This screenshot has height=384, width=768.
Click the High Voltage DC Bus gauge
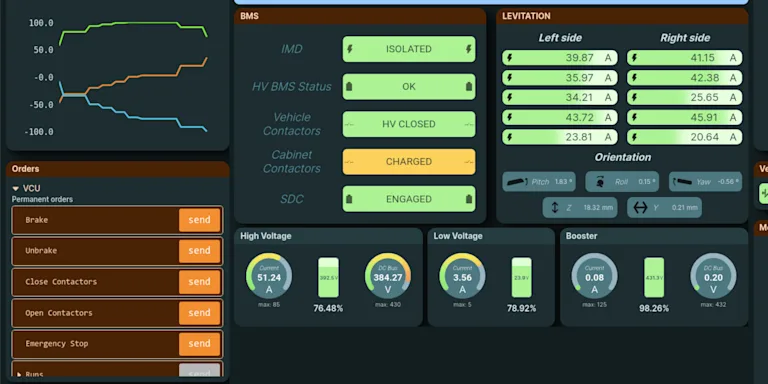(388, 276)
